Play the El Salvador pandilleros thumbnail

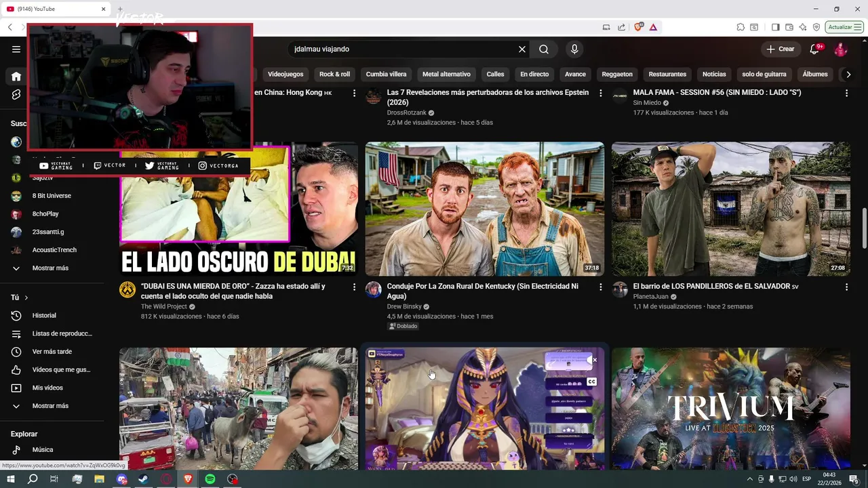coord(730,209)
